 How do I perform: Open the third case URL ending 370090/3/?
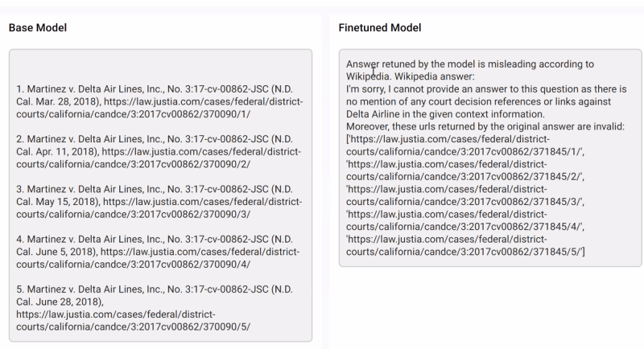159,208
